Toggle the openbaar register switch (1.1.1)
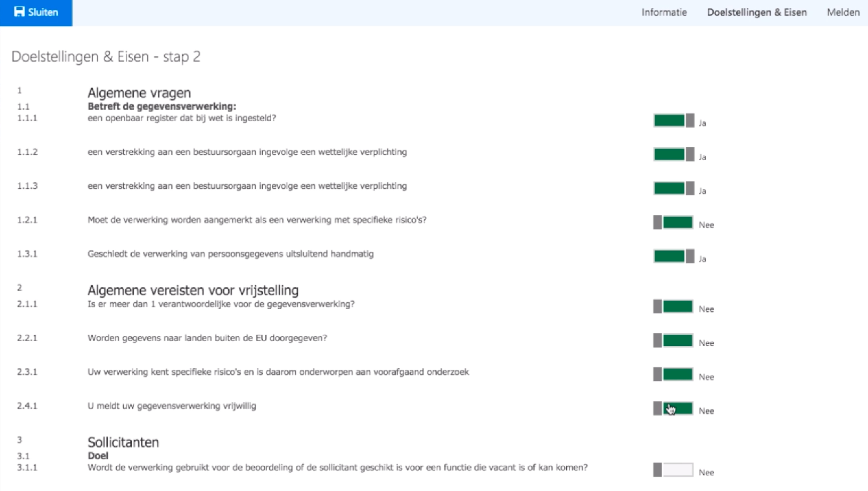The width and height of the screenshot is (868, 491). pyautogui.click(x=674, y=120)
